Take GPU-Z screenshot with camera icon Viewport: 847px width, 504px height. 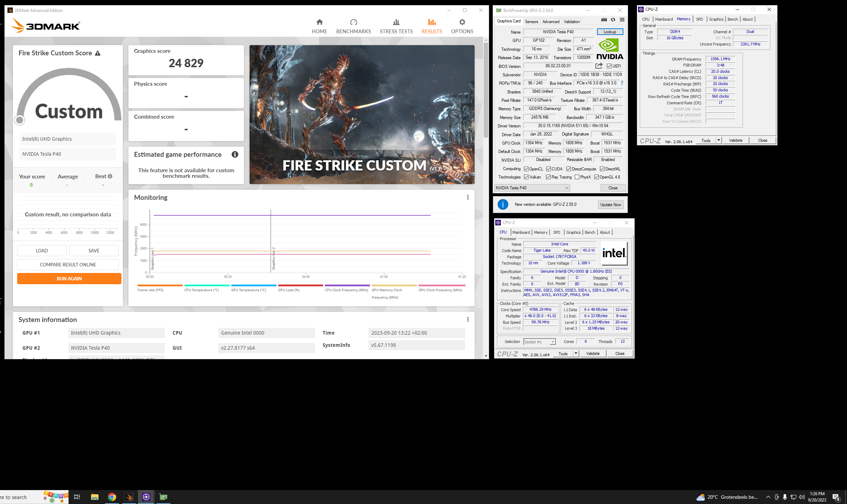[604, 20]
